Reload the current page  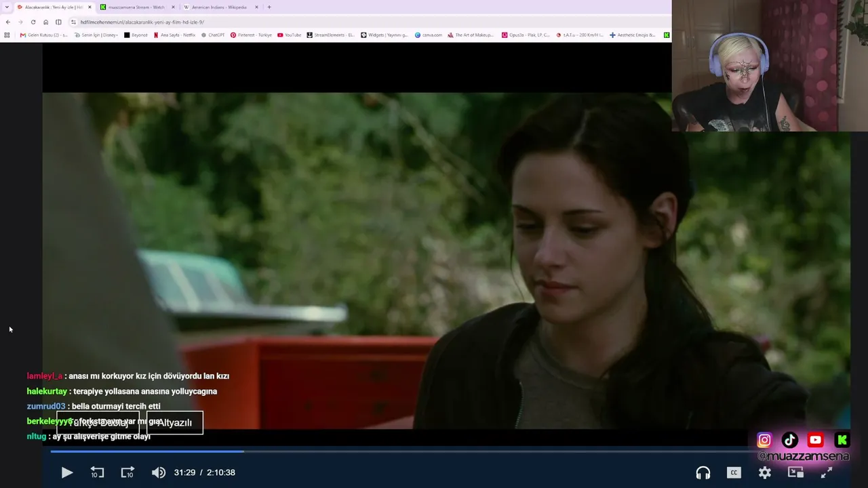click(x=33, y=22)
